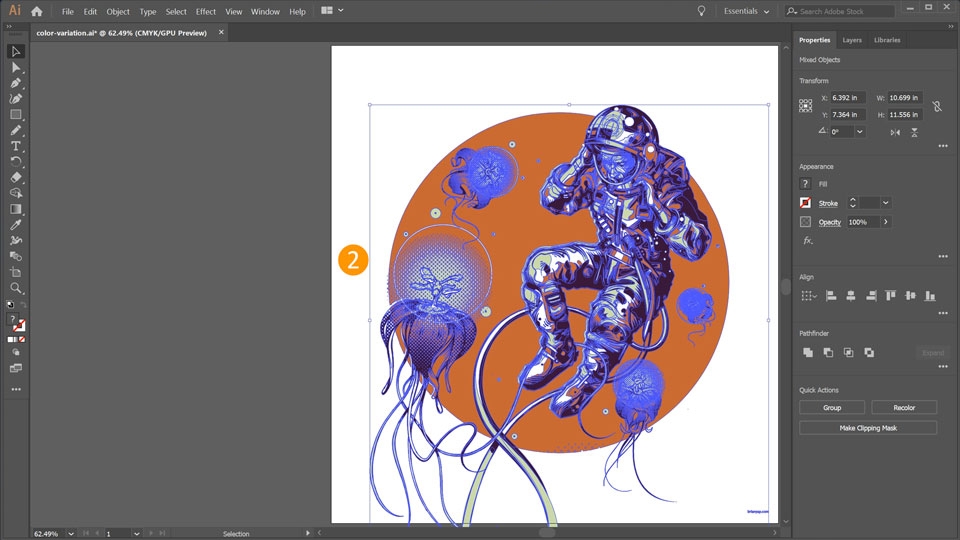This screenshot has width=960, height=540.
Task: Click Search Adobe Stock field
Action: 840,11
